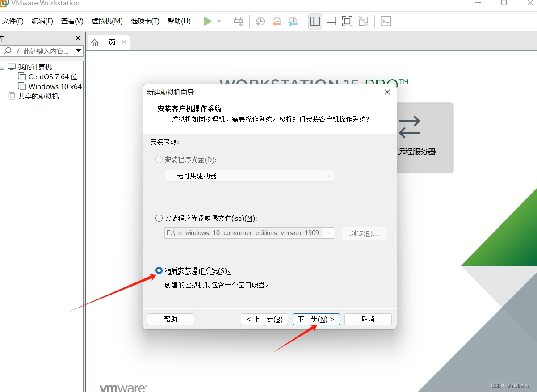The height and width of the screenshot is (392, 537).
Task: Toggle the library sidebar view icon
Action: [x=315, y=21]
